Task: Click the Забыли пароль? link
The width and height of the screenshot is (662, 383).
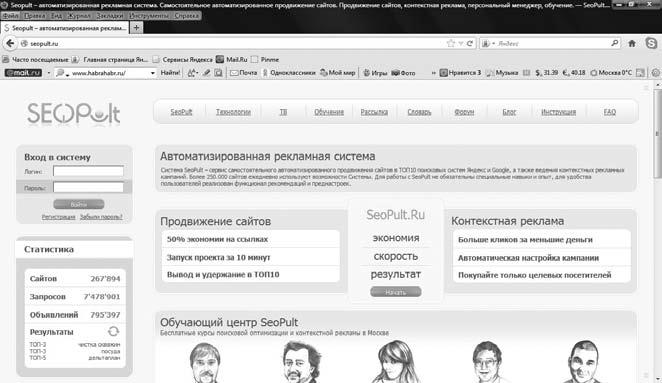Action: click(x=101, y=217)
